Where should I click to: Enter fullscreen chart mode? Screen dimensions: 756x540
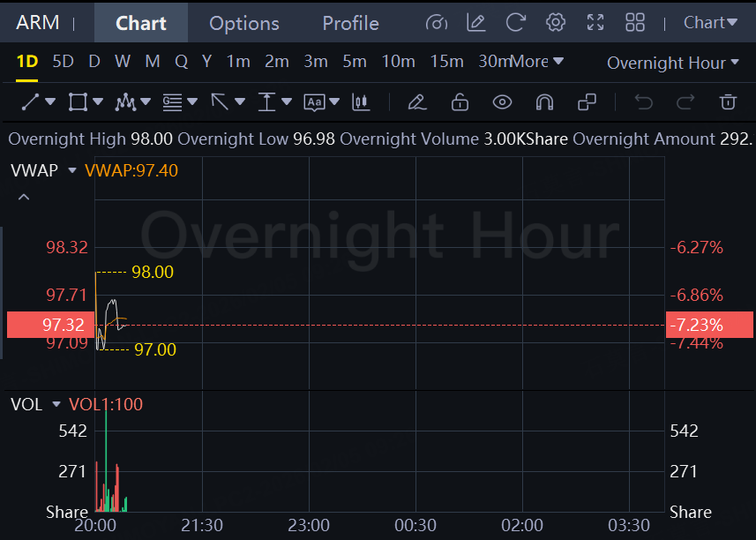[595, 22]
